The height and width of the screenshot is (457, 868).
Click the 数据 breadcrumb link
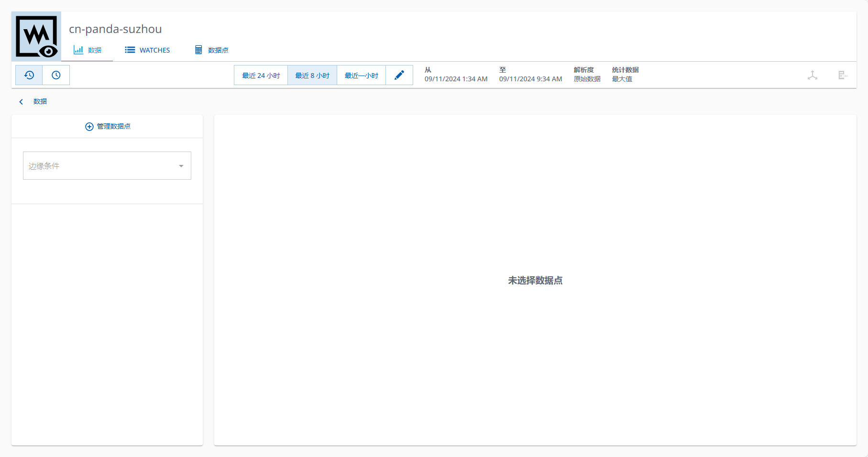(40, 101)
